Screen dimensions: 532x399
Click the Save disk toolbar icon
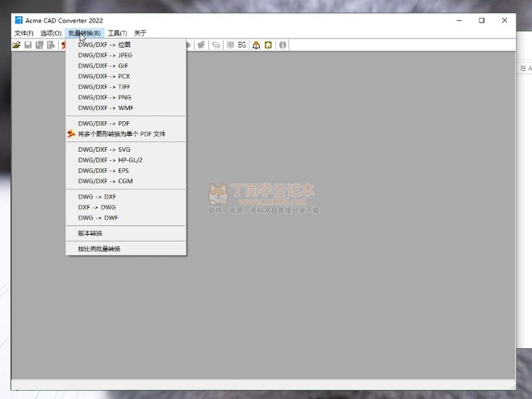pyautogui.click(x=28, y=44)
